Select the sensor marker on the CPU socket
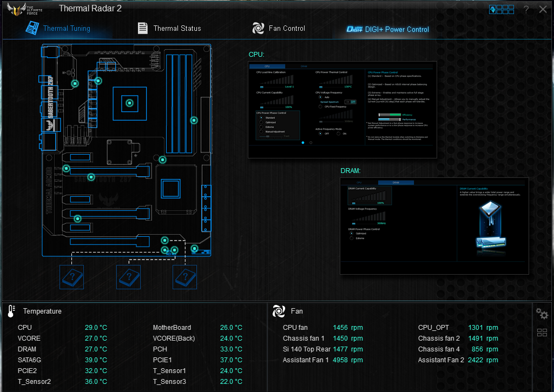This screenshot has width=554, height=392. click(x=130, y=103)
